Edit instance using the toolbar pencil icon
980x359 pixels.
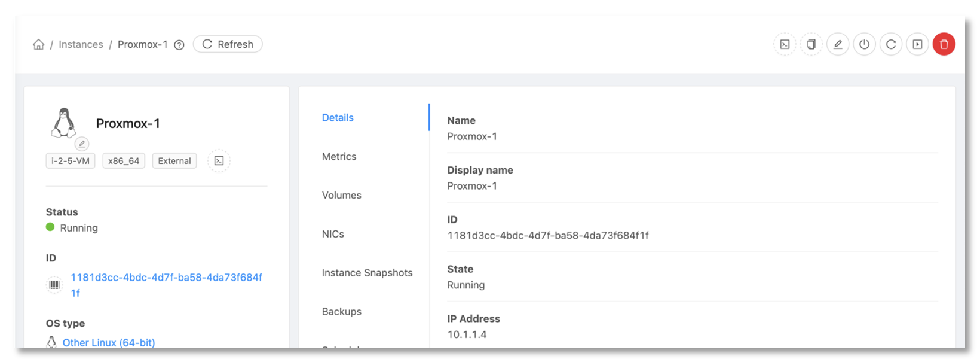[x=838, y=44]
